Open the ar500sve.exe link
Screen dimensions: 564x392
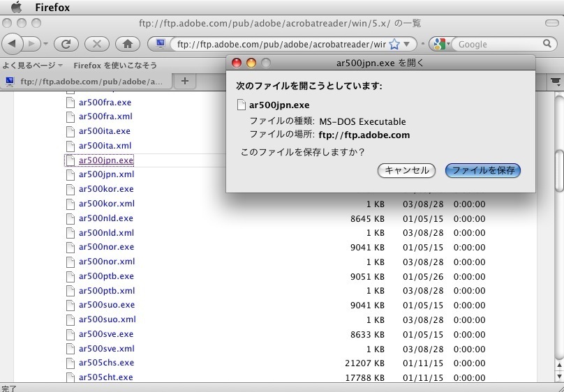[106, 334]
